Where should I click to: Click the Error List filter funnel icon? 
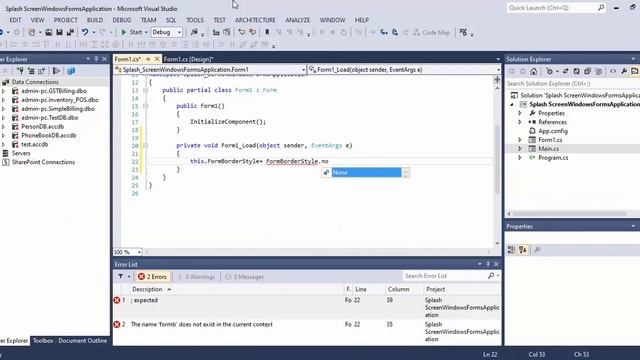(x=120, y=276)
